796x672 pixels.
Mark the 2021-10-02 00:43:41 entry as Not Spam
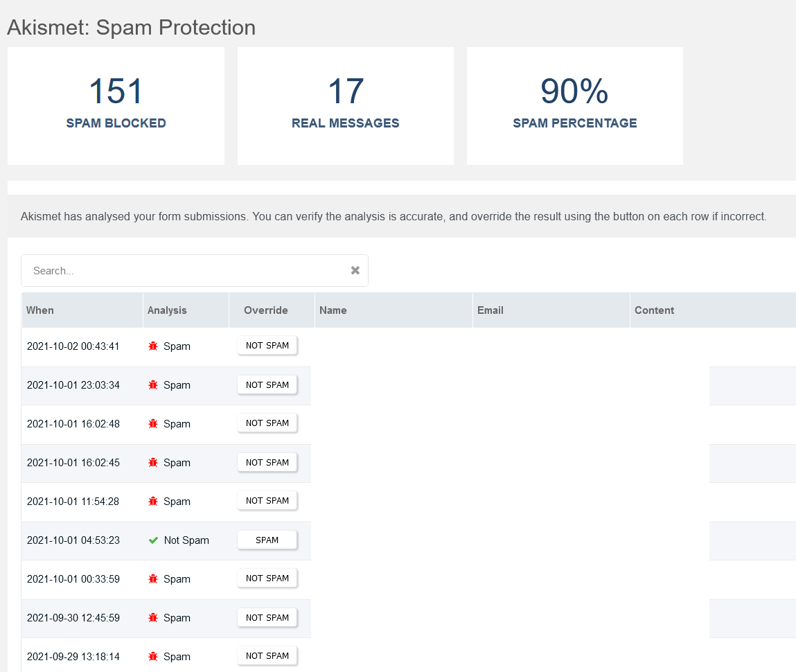click(x=267, y=346)
